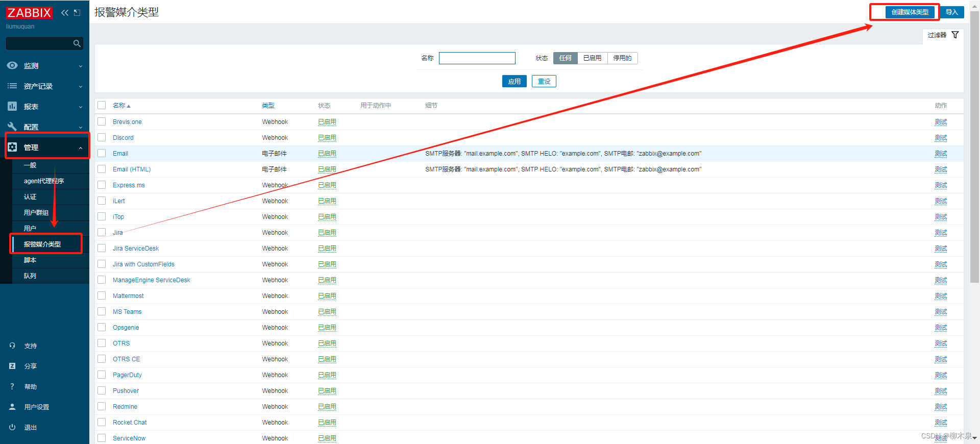Click 测试 link in Pushover row
Viewport: 980px width, 444px height.
941,391
